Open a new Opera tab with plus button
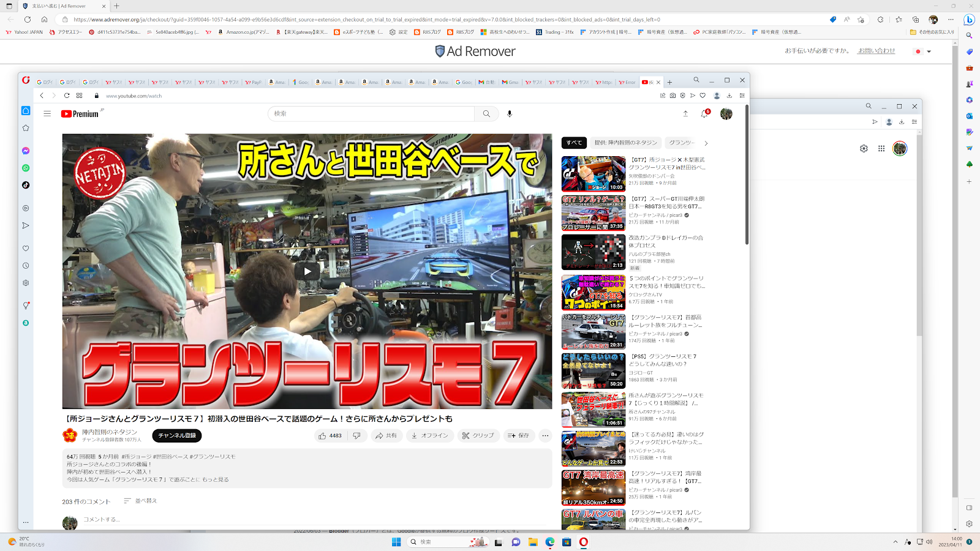Screen dimensions: 980x551 coord(669,82)
